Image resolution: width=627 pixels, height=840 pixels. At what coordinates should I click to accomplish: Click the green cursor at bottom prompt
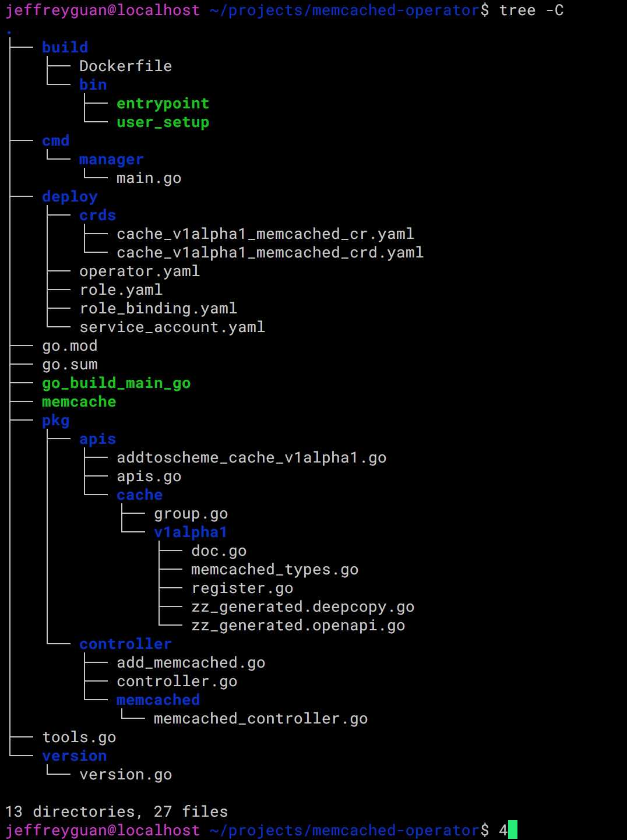[x=513, y=830]
